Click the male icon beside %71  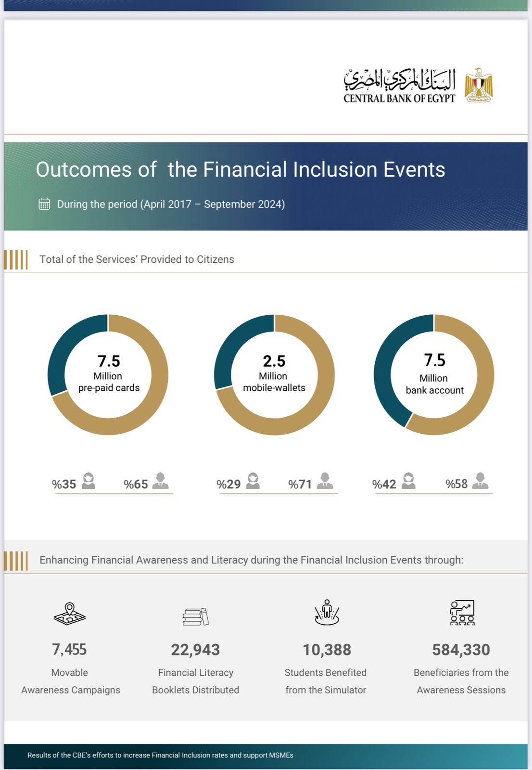(x=325, y=481)
